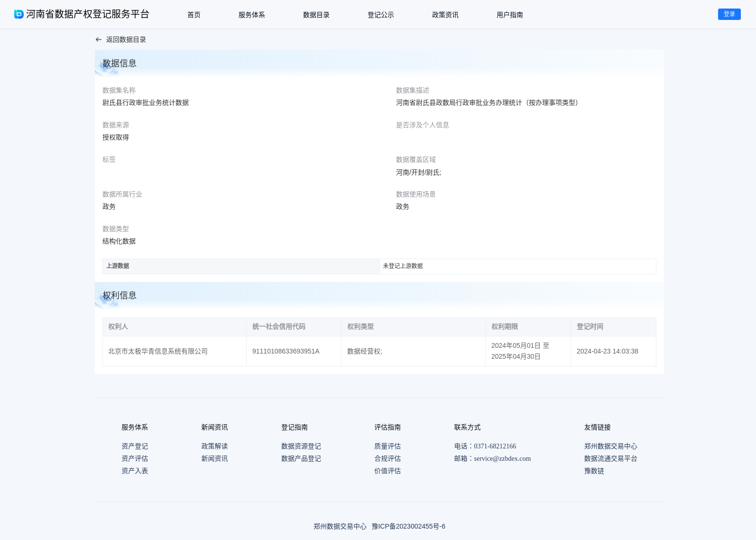Click footer text 郑州数据交易中心 beside ICP number

[340, 526]
